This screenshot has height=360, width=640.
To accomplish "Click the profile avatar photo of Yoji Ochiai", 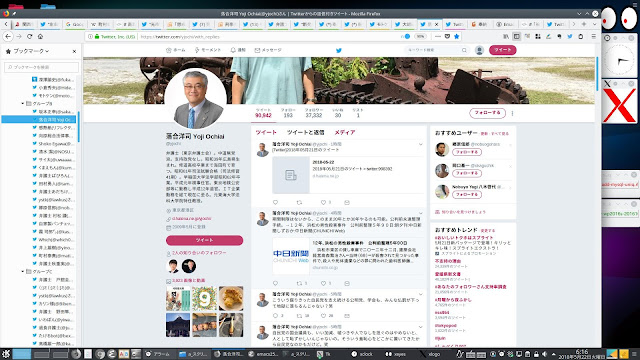I will click(196, 99).
